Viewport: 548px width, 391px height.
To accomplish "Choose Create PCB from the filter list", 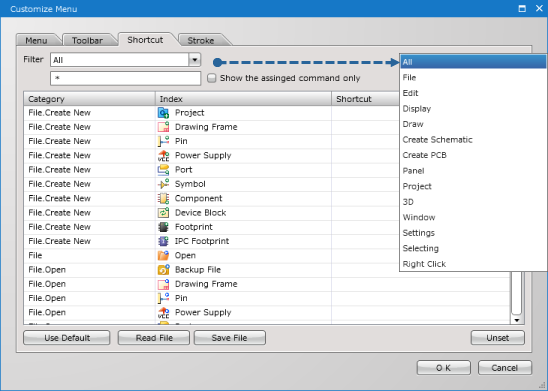I will (473, 155).
